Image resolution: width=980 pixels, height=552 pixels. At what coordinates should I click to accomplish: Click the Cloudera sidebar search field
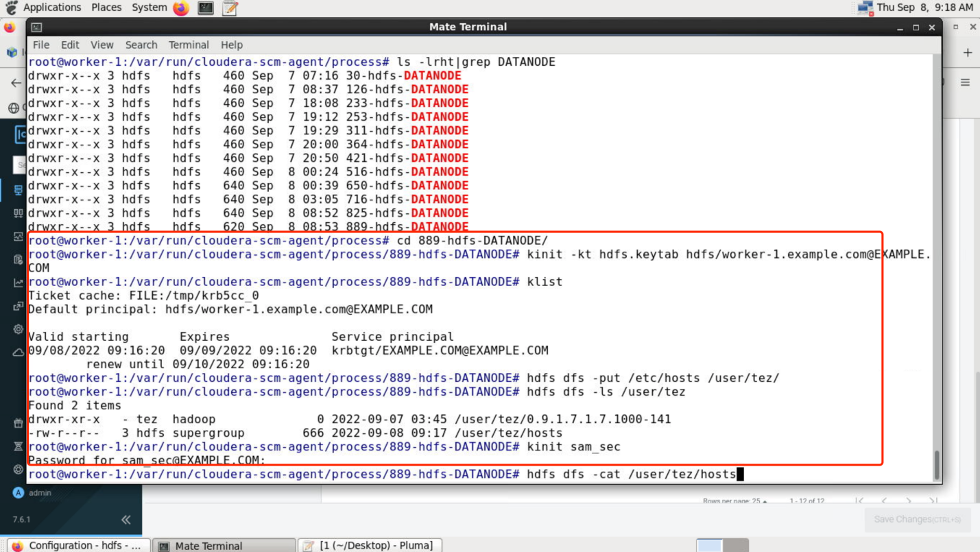[20, 165]
